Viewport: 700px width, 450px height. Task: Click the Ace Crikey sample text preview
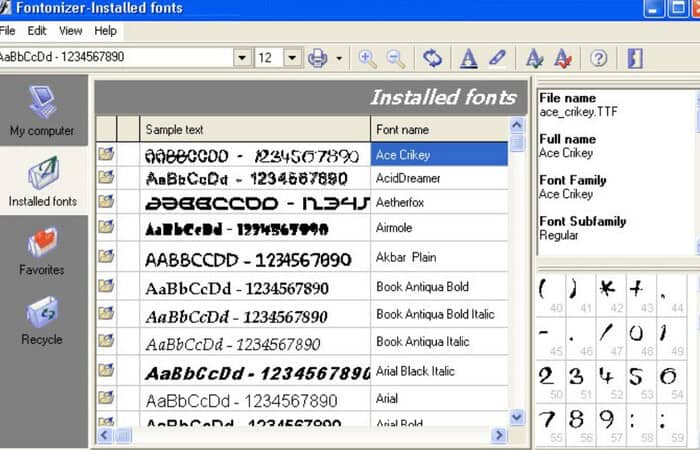point(252,156)
